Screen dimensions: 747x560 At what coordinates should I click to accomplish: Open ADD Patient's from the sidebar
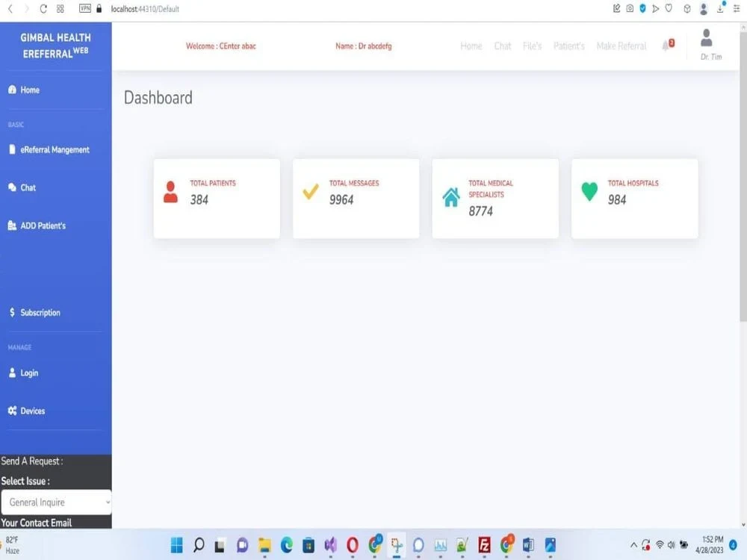point(11,225)
